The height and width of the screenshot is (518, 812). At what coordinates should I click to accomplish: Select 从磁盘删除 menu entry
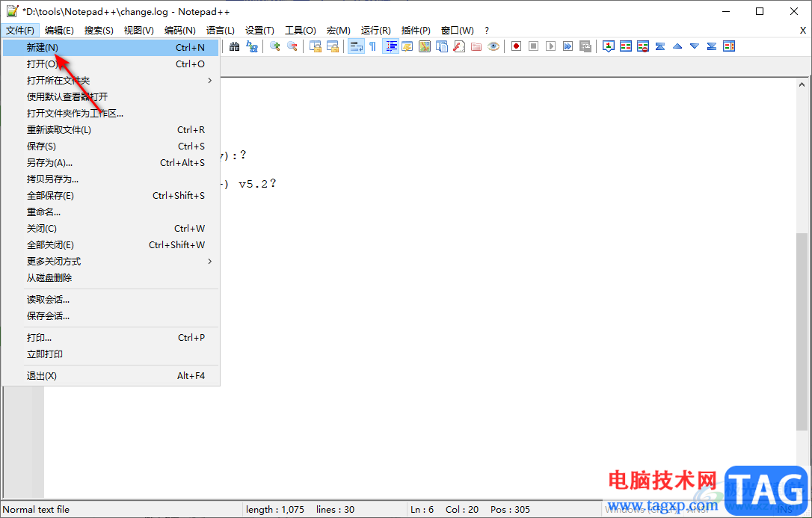point(111,278)
